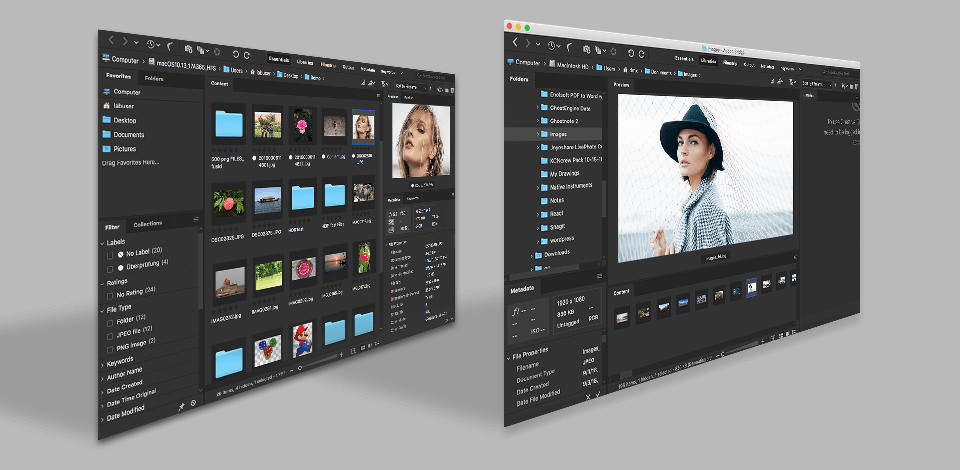The width and height of the screenshot is (960, 470).
Task: Open the Folders tab in left window
Action: coord(154,78)
